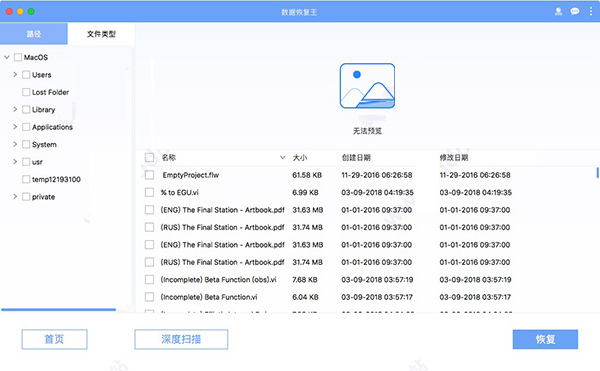The width and height of the screenshot is (600, 371).
Task: Check the Library checkbox
Action: click(26, 109)
